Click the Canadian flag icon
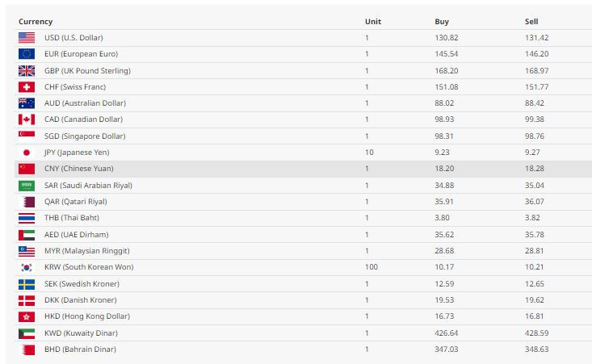The height and width of the screenshot is (364, 592). [27, 119]
